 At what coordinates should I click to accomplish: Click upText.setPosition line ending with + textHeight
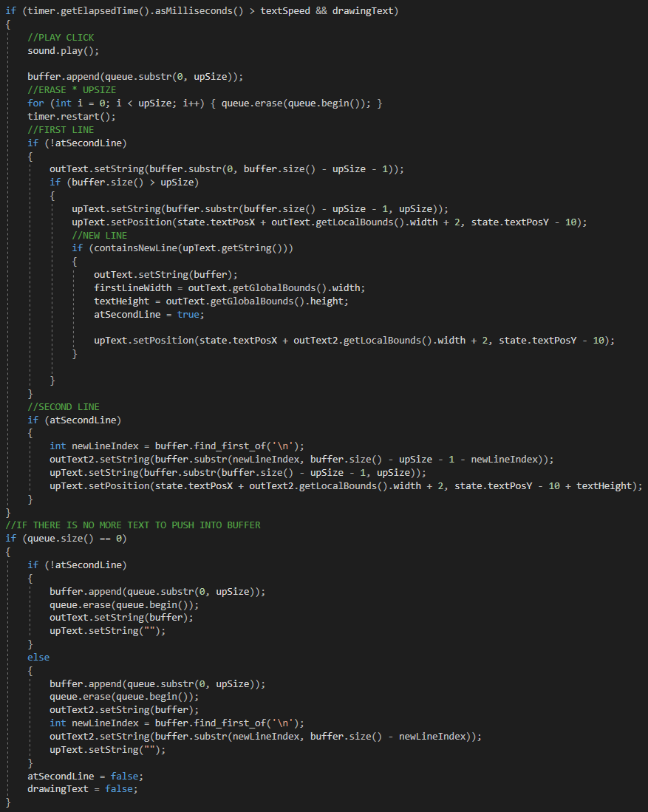[x=346, y=485]
